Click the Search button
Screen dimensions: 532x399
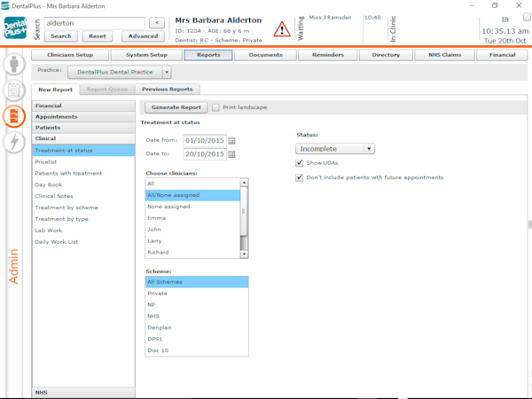point(61,36)
